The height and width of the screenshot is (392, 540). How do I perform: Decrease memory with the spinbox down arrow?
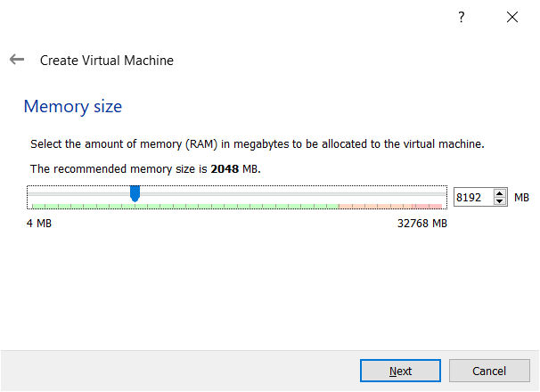[500, 201]
